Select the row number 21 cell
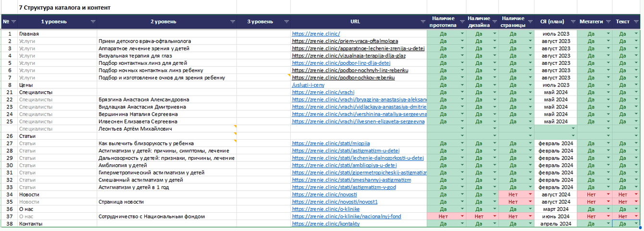Screen dimensions: 644x231 (9, 92)
